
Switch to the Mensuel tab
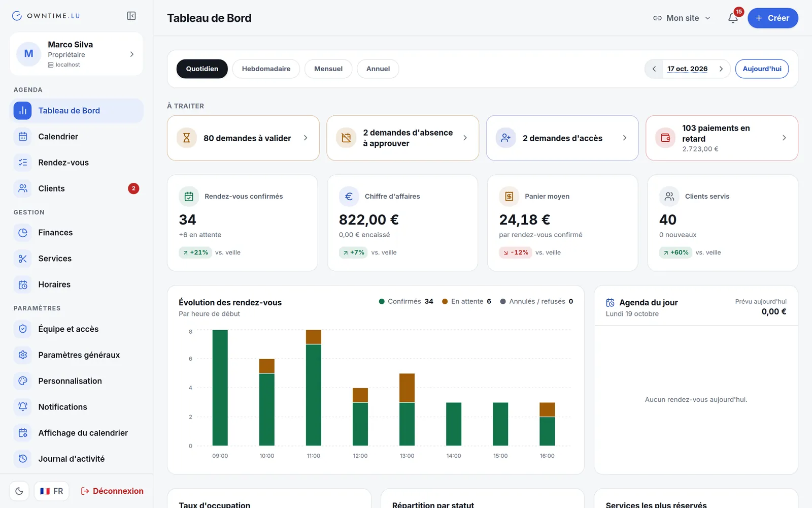tap(328, 69)
